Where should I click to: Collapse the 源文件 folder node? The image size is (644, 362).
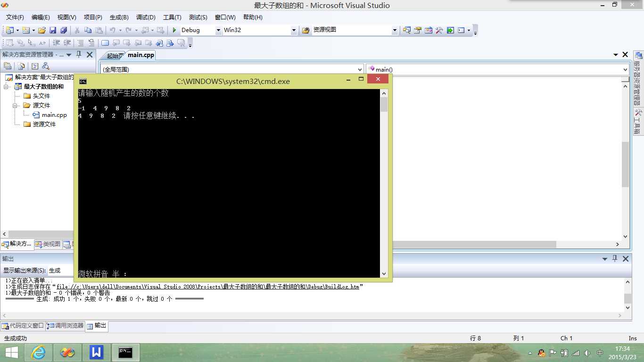[x=16, y=106]
